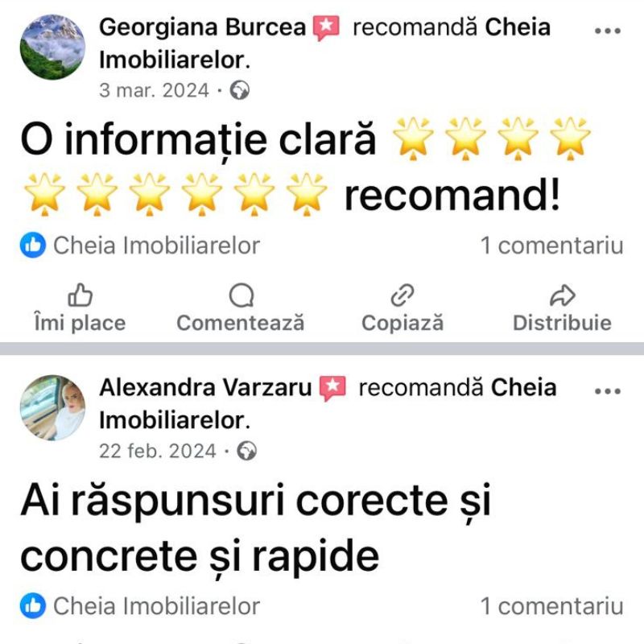Tap the Copiază link icon
This screenshot has height=644, width=644.
402,295
